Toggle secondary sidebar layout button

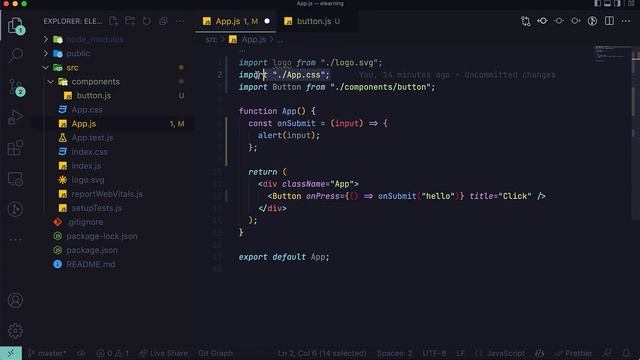tap(618, 4)
